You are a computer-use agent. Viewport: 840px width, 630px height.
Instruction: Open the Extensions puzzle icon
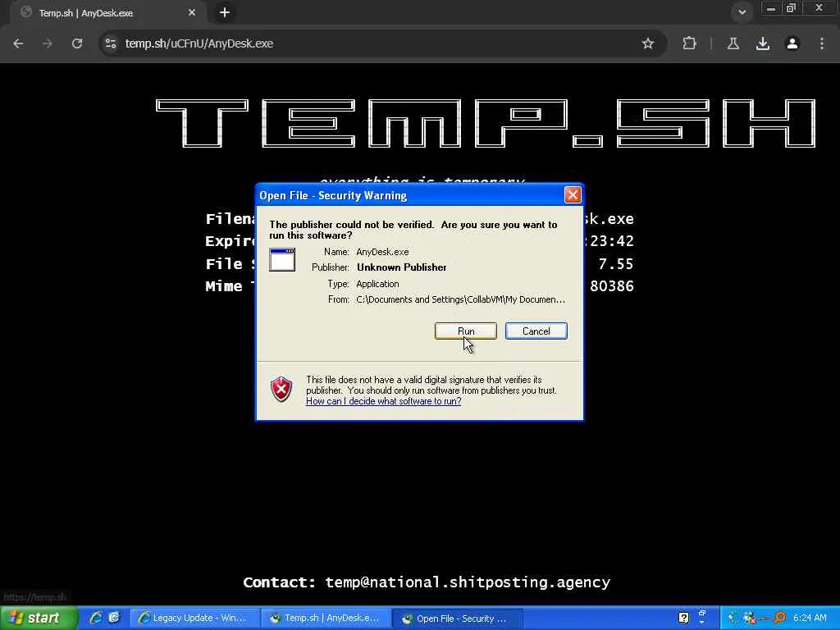(x=689, y=43)
